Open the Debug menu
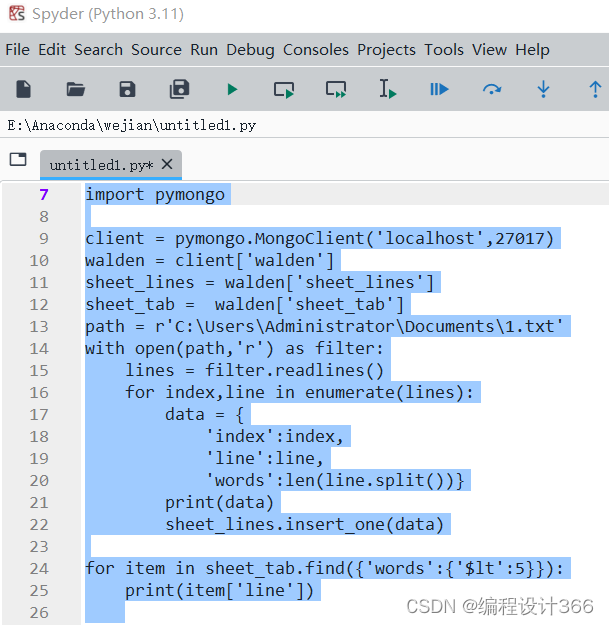The height and width of the screenshot is (625, 609). pyautogui.click(x=250, y=50)
